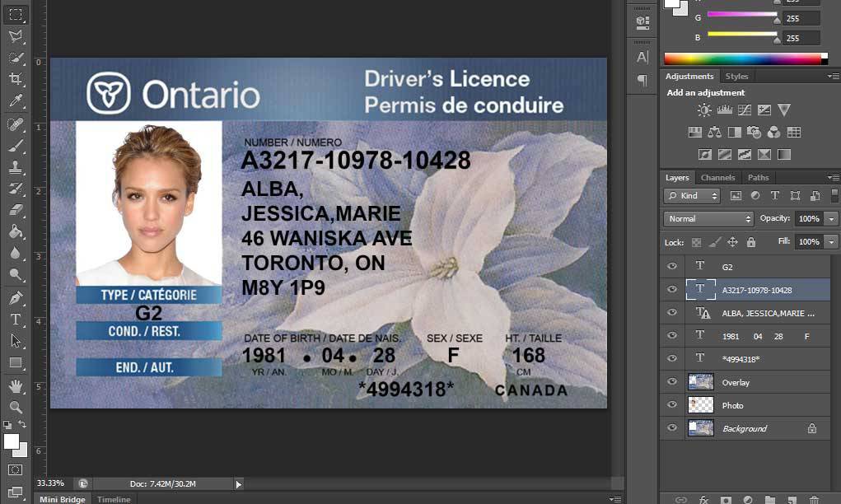Select the Blur tool
This screenshot has height=504, width=841.
click(x=16, y=253)
